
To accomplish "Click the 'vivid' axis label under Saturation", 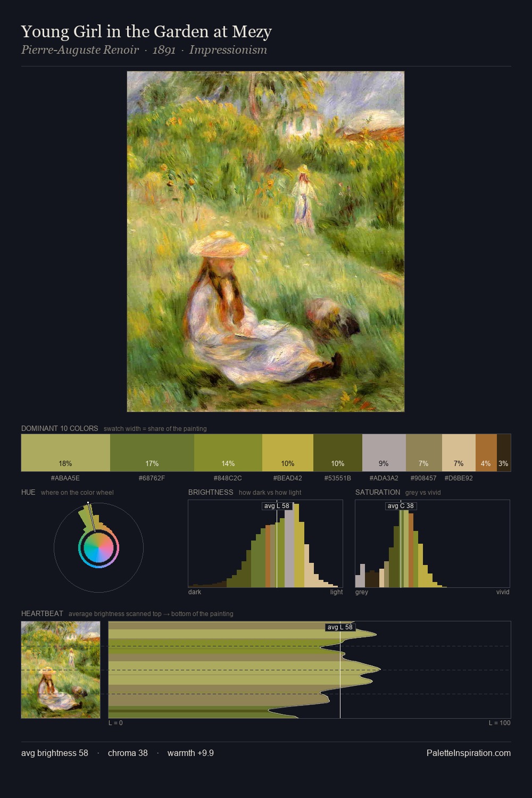I will [503, 592].
